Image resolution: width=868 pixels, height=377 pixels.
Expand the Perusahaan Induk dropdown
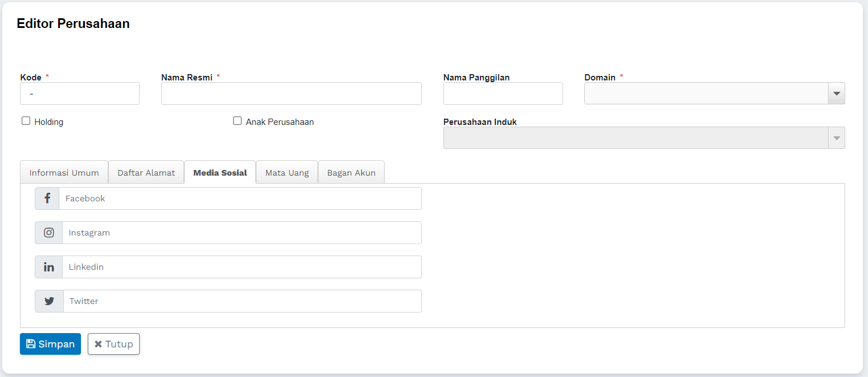tap(836, 138)
